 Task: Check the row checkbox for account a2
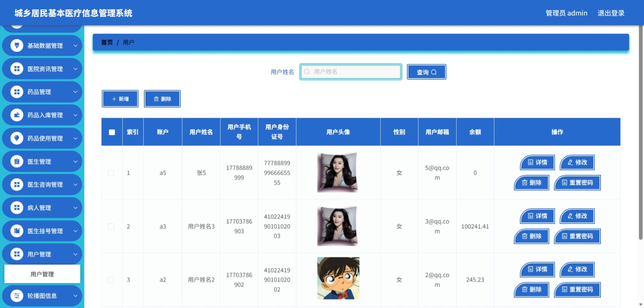(x=111, y=280)
